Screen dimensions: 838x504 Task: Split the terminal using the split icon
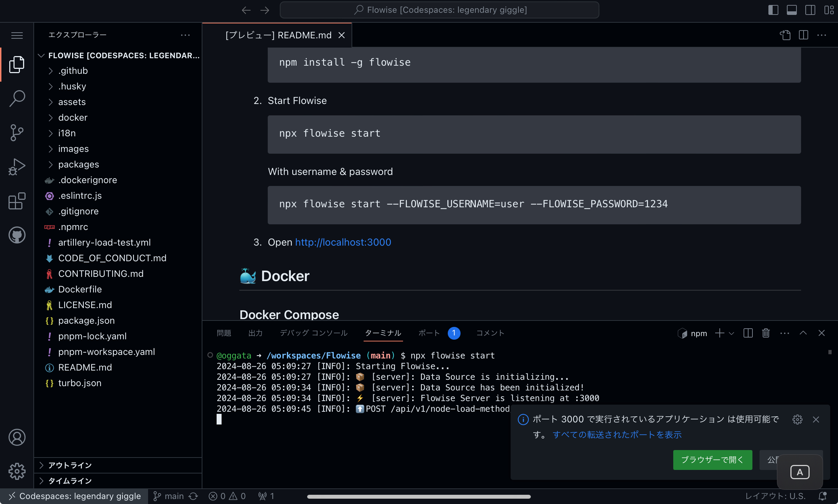click(748, 333)
